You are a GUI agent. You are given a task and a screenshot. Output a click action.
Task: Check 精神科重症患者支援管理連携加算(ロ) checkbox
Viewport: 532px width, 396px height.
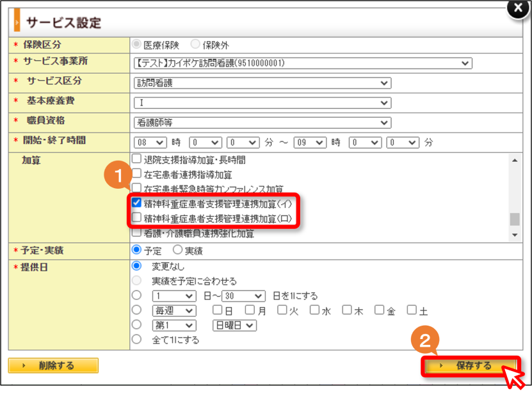pyautogui.click(x=136, y=218)
